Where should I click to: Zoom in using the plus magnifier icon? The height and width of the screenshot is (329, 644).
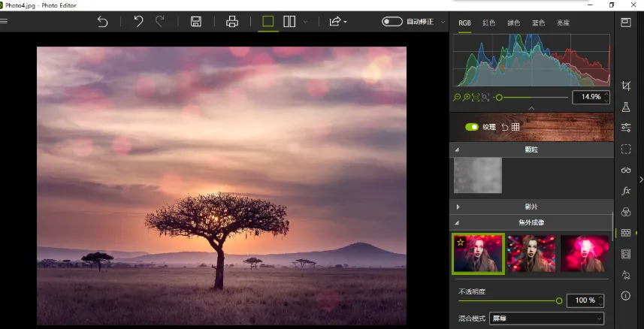(466, 98)
